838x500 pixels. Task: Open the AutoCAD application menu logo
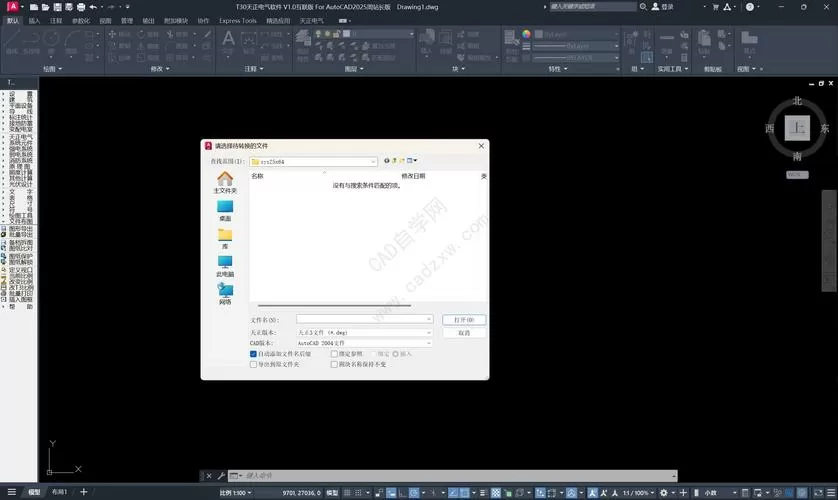click(12, 6)
